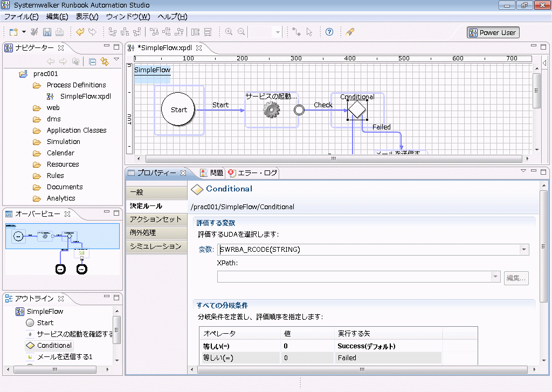552x392 pixels.
Task: Close the ナビゲーター view tab
Action: tap(61, 47)
